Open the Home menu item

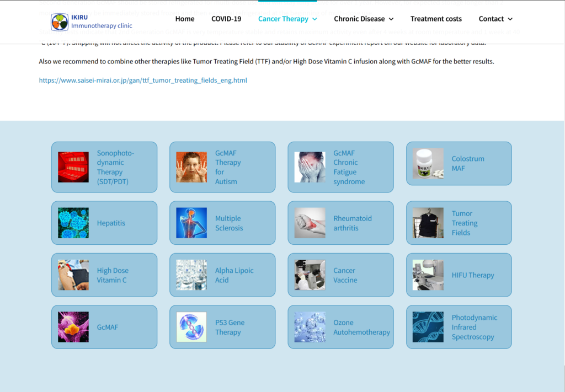185,19
